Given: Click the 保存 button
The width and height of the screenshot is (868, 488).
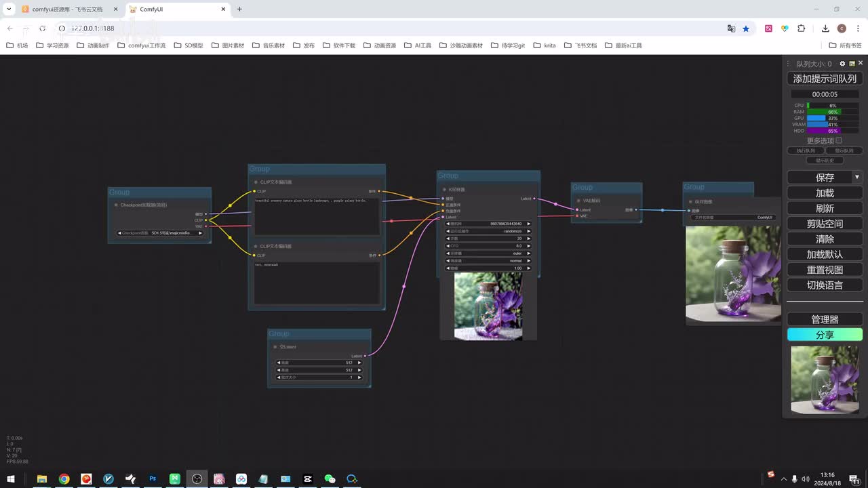Looking at the screenshot, I should pos(820,178).
